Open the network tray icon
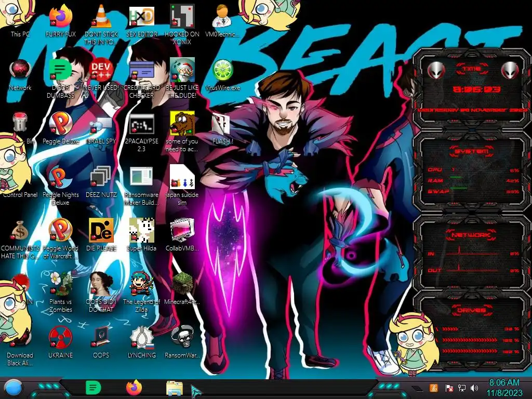Image resolution: width=532 pixels, height=399 pixels. point(462,388)
